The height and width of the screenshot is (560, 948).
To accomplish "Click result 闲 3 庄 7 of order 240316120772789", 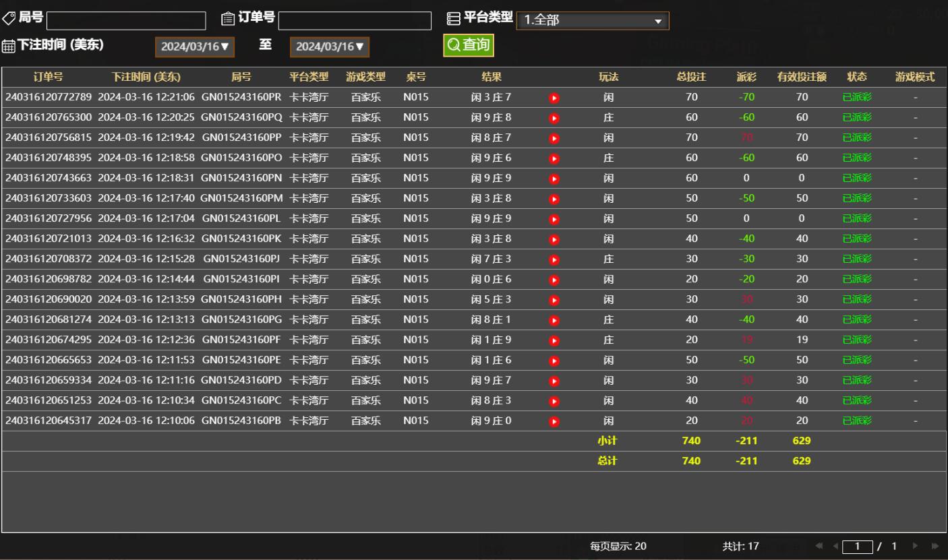I will coord(491,97).
